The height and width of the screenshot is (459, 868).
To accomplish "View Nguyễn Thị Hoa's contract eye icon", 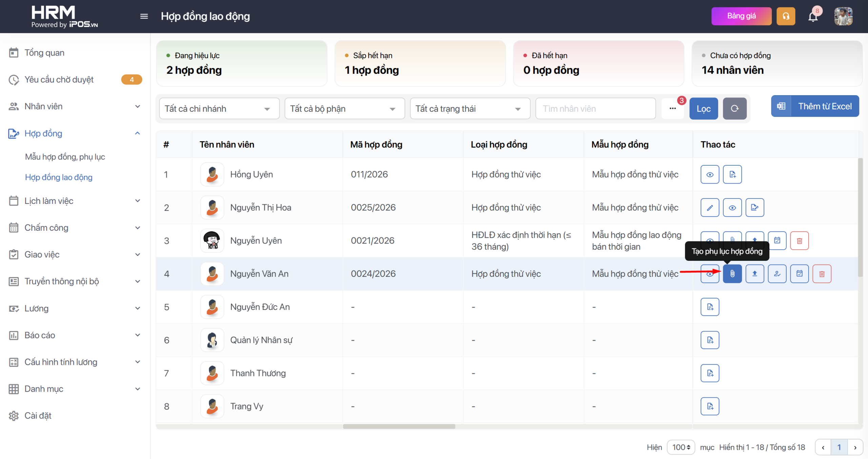I will (x=732, y=208).
